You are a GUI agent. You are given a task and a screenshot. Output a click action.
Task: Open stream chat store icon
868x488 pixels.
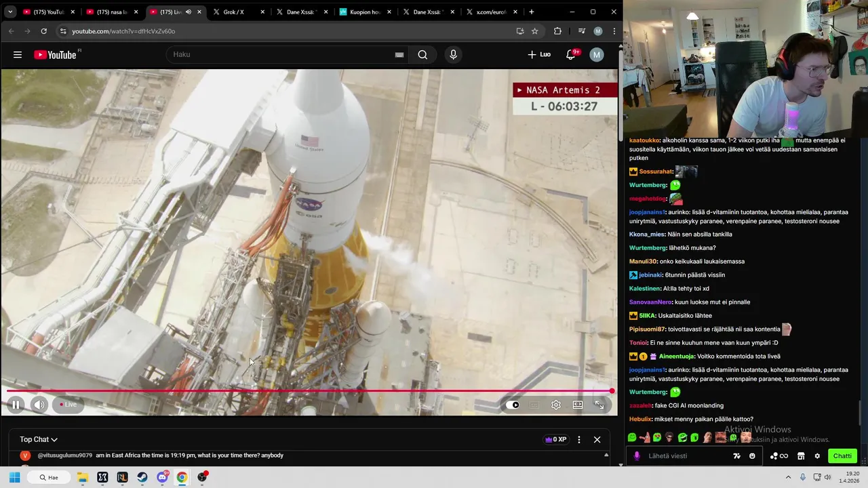[x=801, y=456]
